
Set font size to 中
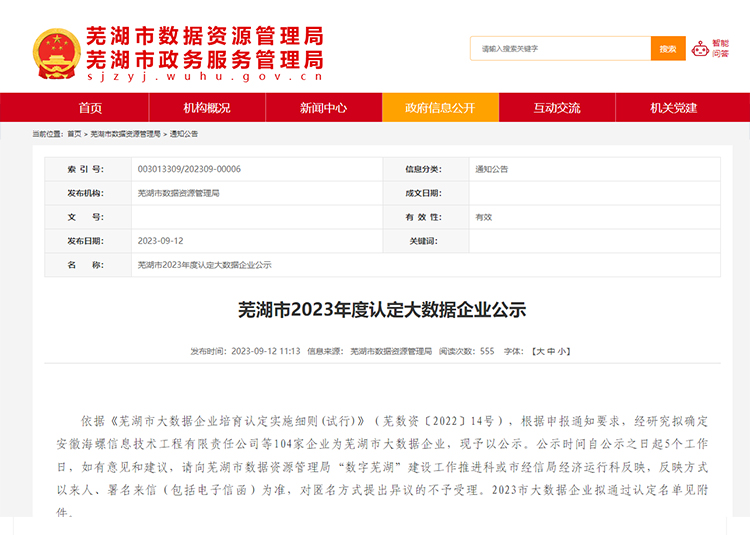pyautogui.click(x=551, y=351)
